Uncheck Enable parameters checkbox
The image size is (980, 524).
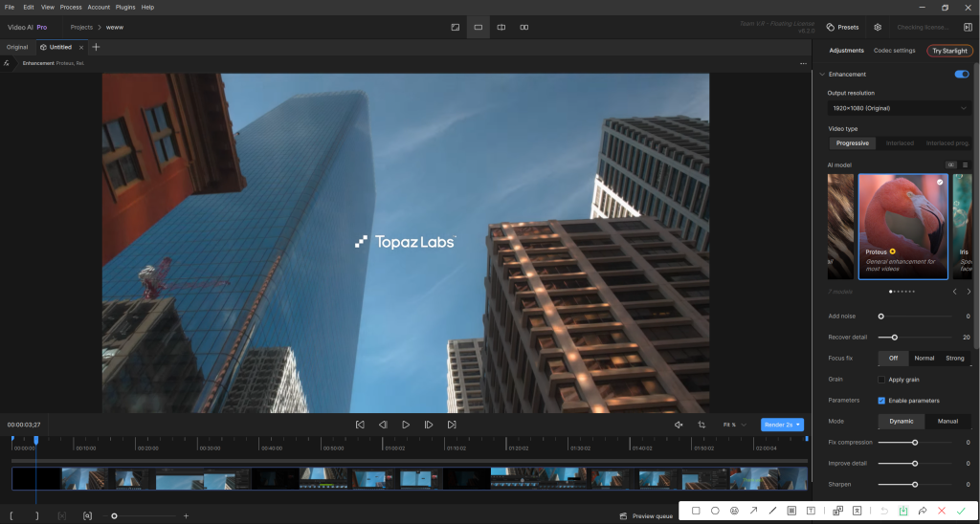(881, 401)
